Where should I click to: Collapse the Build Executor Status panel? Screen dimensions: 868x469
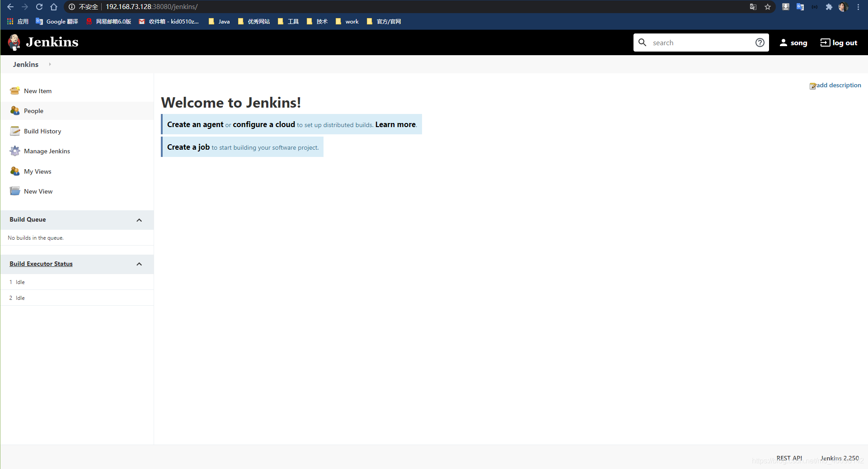point(139,264)
